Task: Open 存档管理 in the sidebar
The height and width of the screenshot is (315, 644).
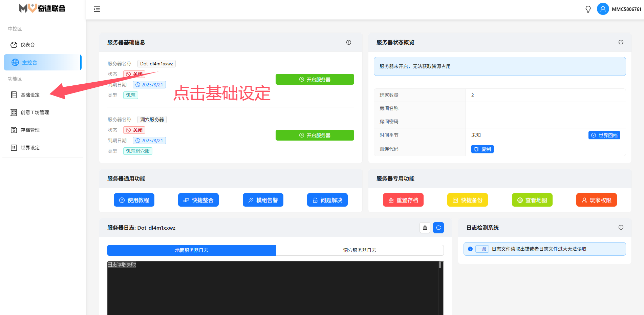Action: (30, 130)
